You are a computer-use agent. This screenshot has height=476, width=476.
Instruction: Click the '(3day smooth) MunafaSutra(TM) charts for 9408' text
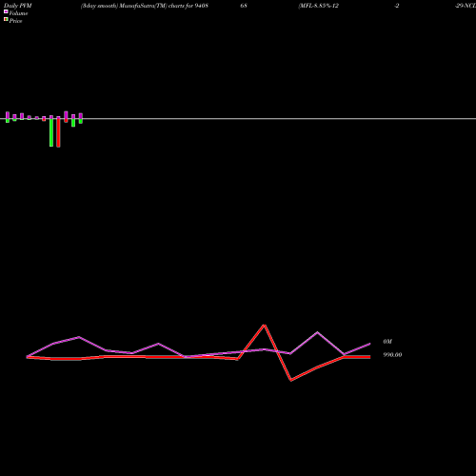coord(145,6)
